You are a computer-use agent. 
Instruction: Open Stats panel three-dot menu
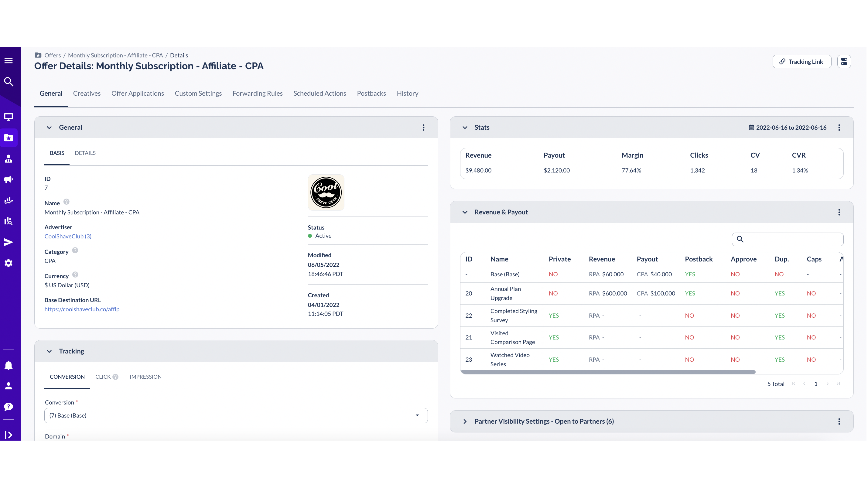(x=839, y=128)
